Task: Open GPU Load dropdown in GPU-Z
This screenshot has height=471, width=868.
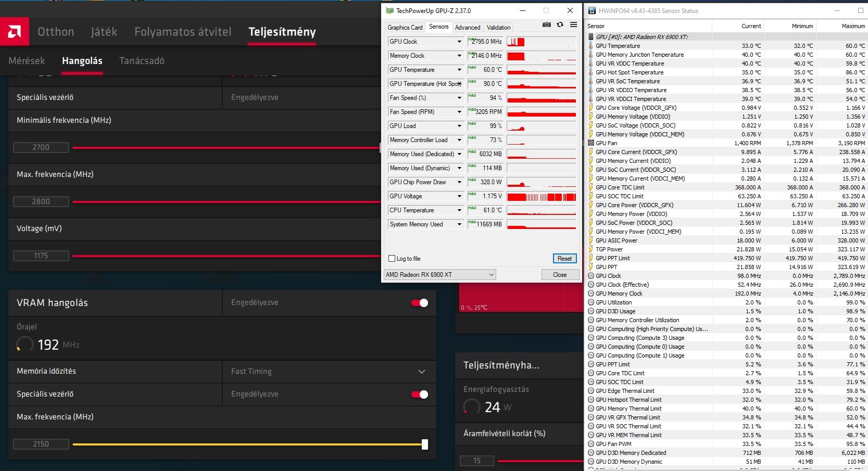Action: pyautogui.click(x=459, y=126)
